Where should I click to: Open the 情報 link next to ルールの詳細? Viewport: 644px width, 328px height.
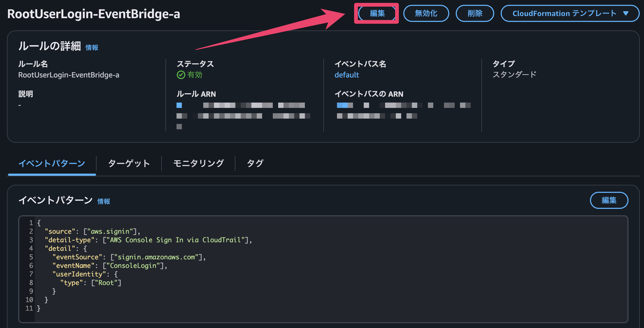tap(92, 48)
